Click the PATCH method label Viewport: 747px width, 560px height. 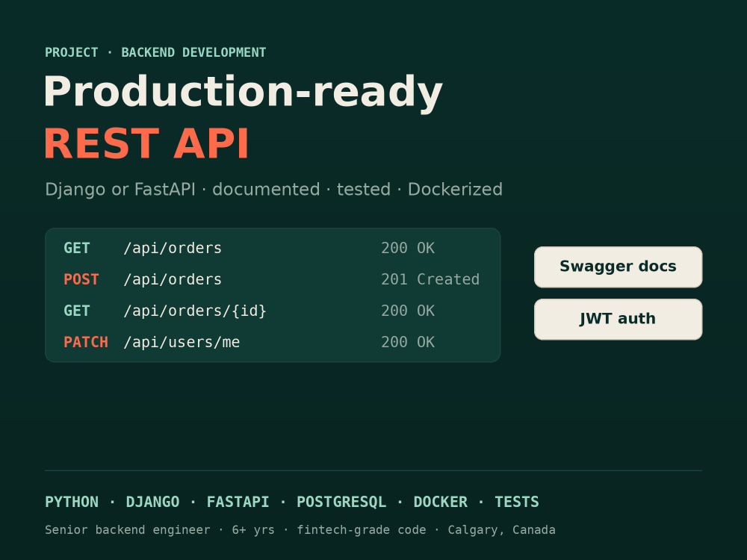86,343
